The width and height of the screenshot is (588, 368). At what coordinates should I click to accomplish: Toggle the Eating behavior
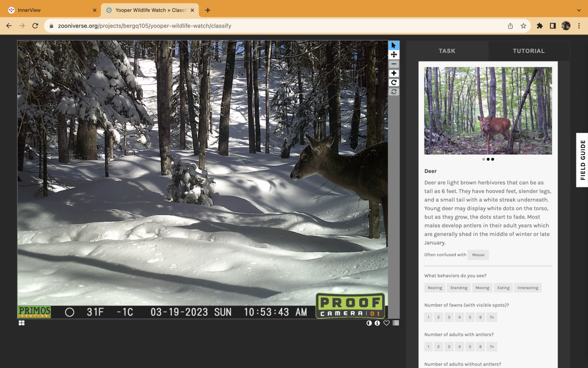pos(503,288)
